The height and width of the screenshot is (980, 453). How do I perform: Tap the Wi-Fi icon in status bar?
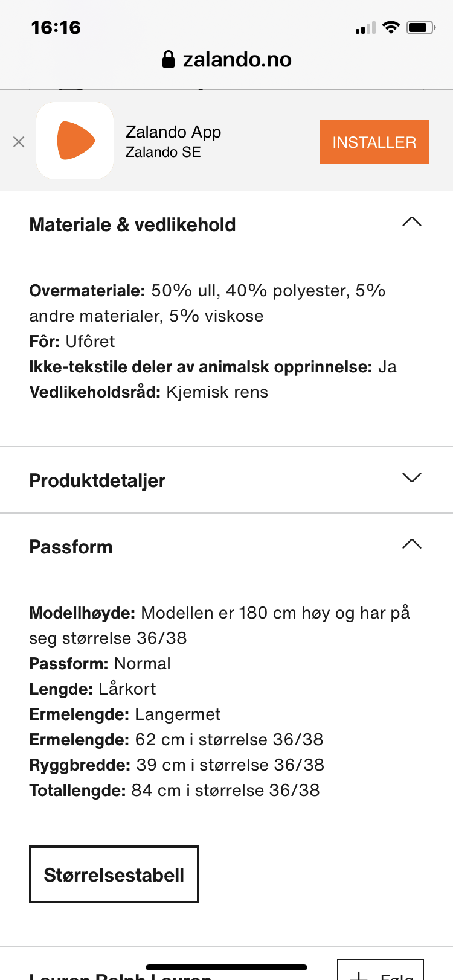(391, 27)
